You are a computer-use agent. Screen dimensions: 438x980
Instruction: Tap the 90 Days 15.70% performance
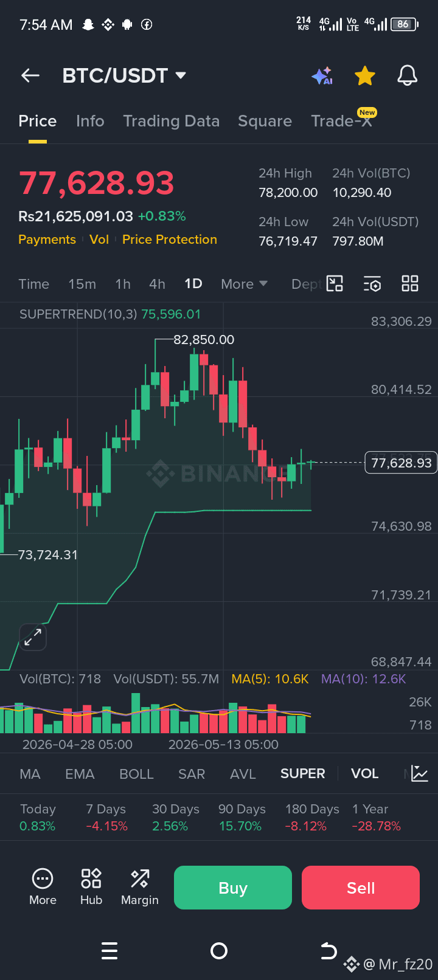point(242,818)
